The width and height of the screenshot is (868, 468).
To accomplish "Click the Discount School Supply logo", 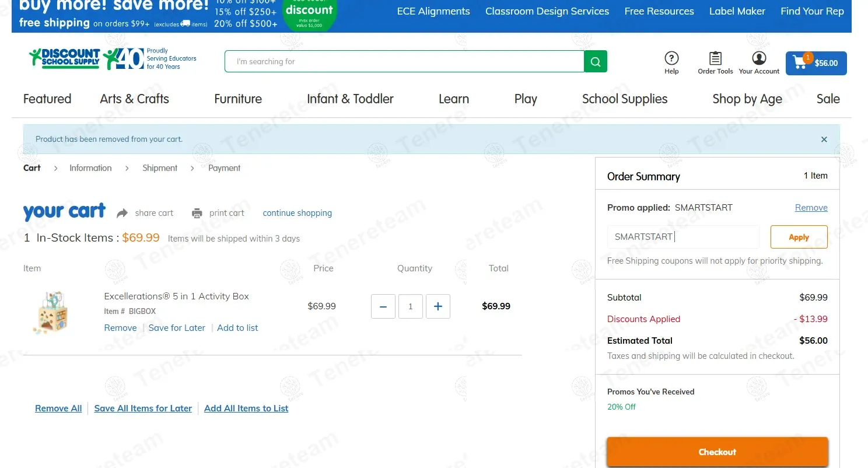I will click(x=65, y=58).
